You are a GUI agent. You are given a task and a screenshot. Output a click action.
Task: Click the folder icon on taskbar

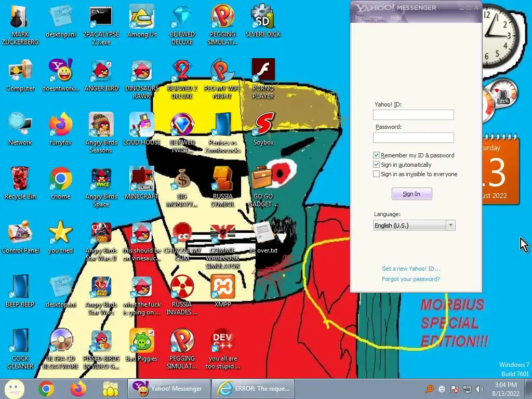point(111,389)
